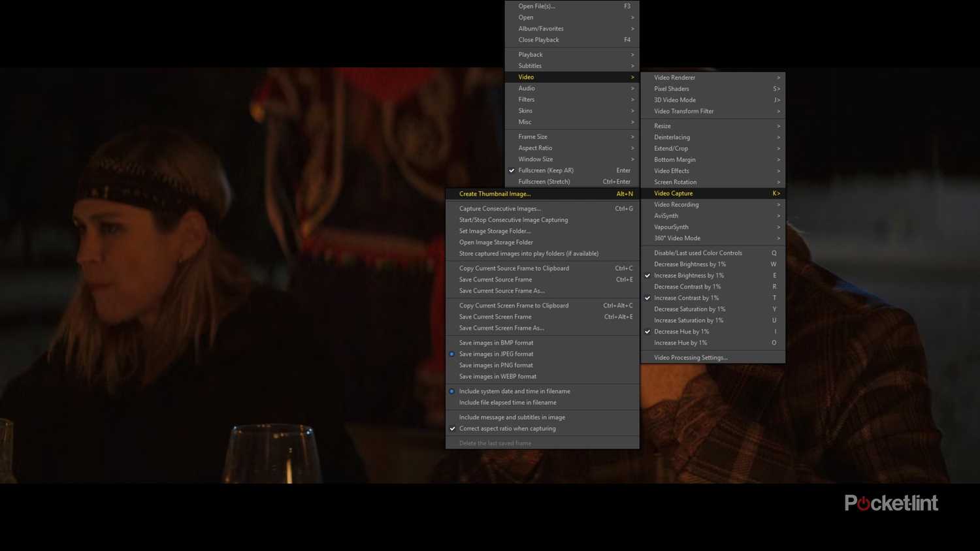The width and height of the screenshot is (980, 551).
Task: Click Decrease Saturation by 1%
Action: pos(689,309)
